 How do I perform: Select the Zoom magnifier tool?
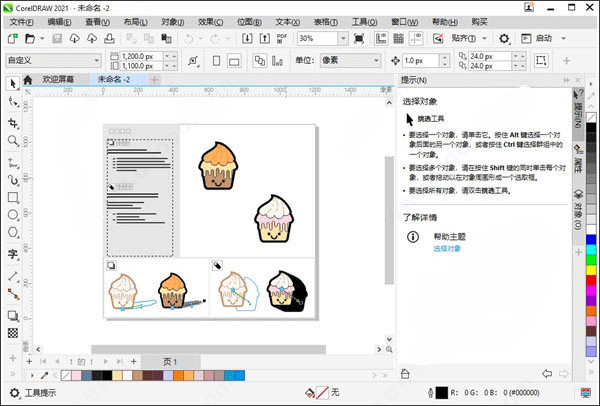[13, 142]
